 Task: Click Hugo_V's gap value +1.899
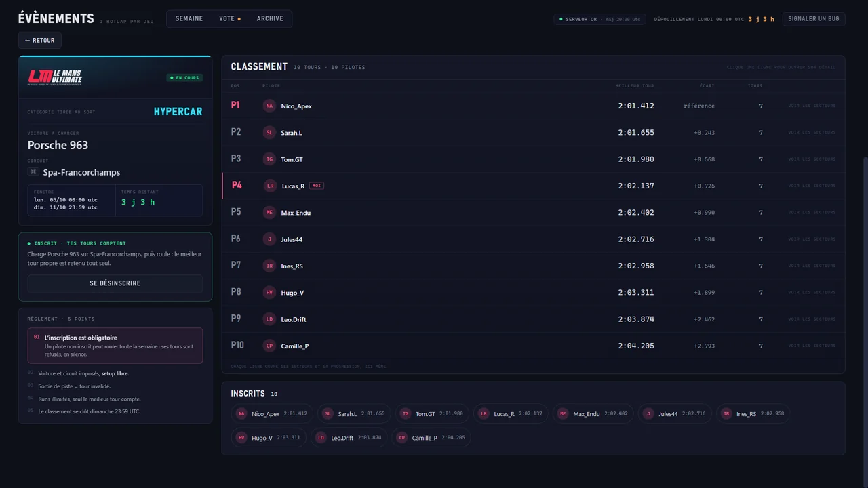point(704,293)
